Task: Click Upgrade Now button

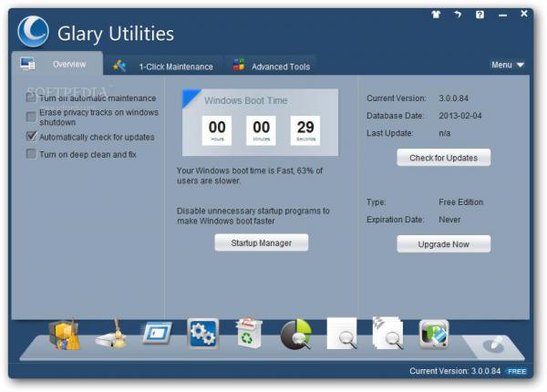Action: 443,244
